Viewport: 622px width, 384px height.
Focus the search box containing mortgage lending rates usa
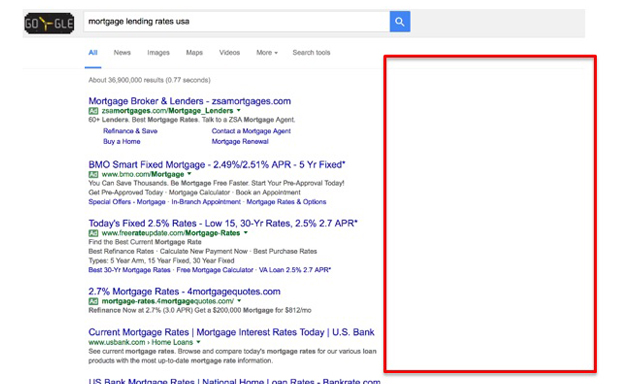236,21
